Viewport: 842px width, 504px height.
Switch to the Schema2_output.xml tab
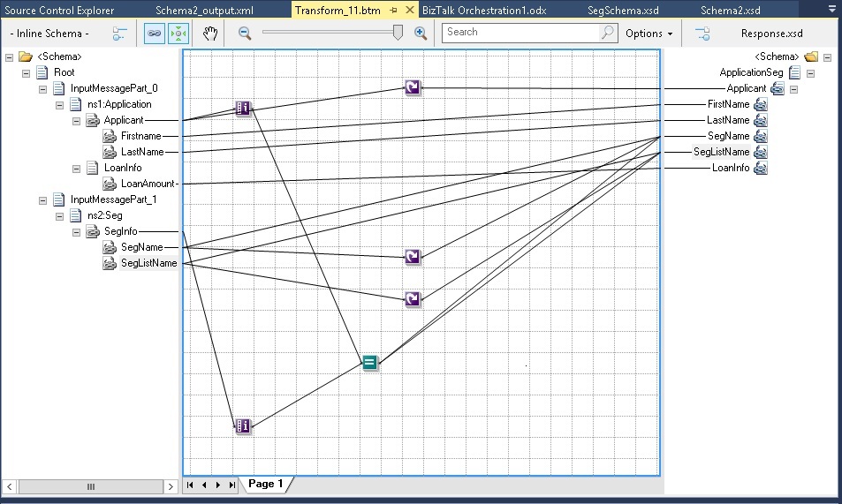coord(205,11)
